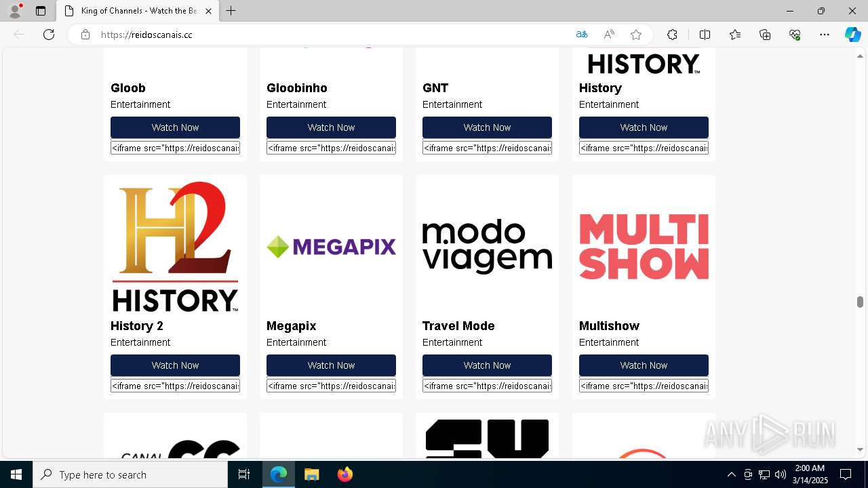Open the volume control icon

[781, 474]
